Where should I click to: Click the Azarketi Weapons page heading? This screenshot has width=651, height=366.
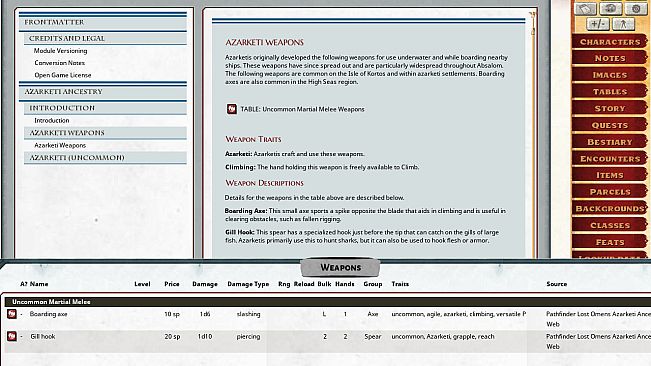pyautogui.click(x=264, y=42)
